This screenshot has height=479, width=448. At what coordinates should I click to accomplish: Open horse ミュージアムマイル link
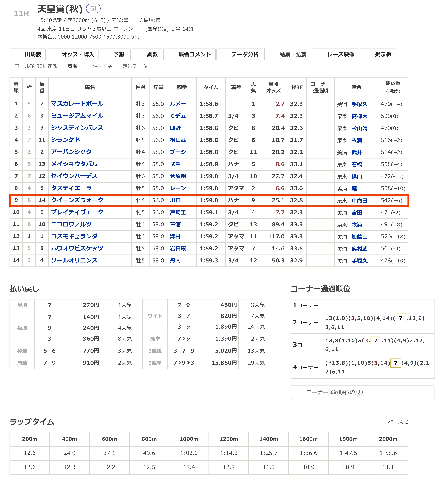[77, 116]
